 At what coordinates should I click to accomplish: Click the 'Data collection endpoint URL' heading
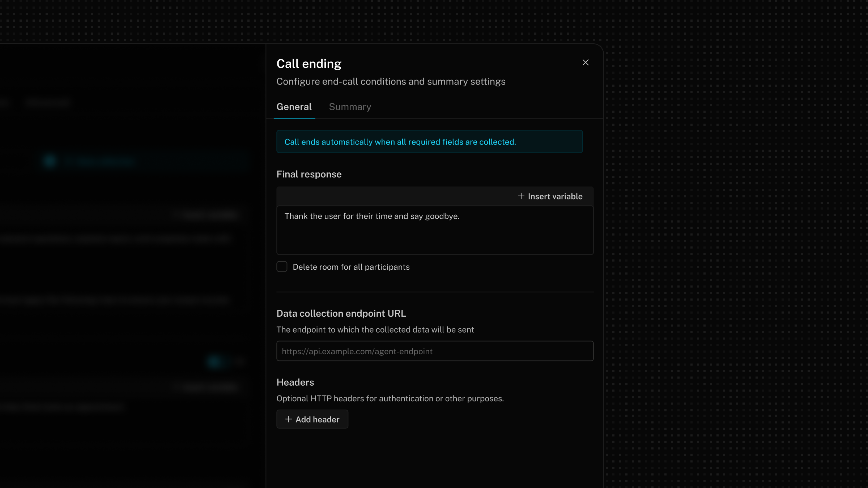pos(341,313)
